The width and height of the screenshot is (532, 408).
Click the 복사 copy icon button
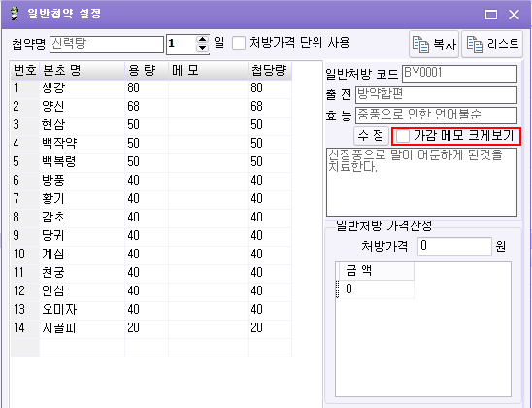click(434, 44)
